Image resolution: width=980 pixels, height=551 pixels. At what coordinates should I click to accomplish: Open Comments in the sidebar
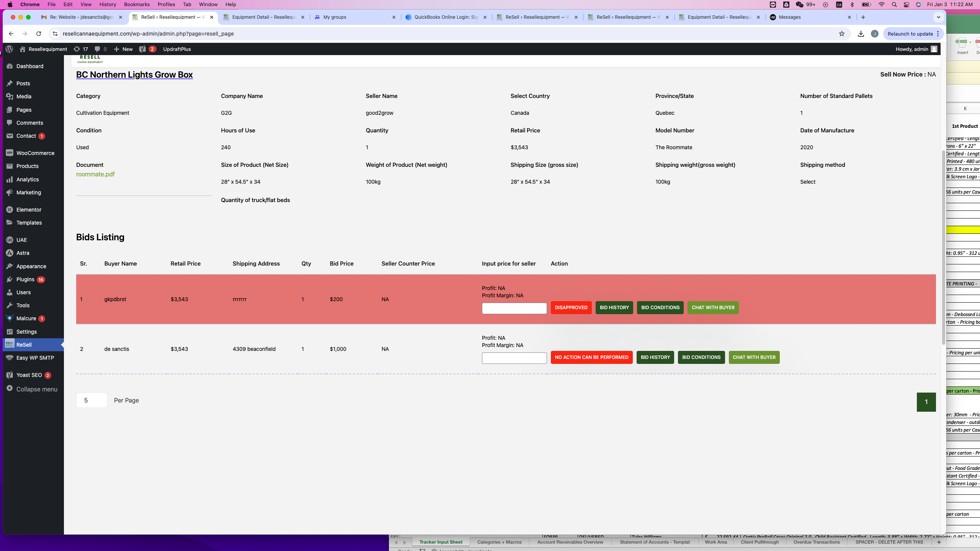point(29,123)
